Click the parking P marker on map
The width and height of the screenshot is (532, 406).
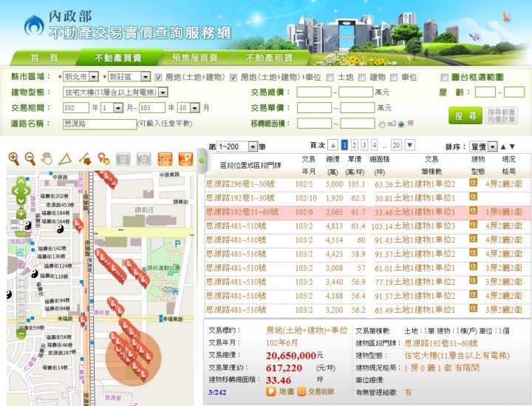coord(177,243)
